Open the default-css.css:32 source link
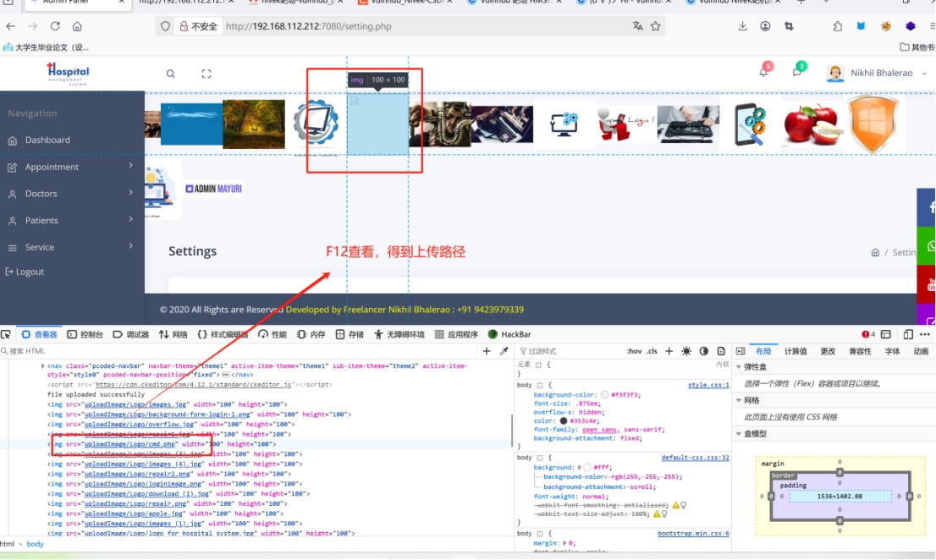This screenshot has height=560, width=936. tap(696, 458)
